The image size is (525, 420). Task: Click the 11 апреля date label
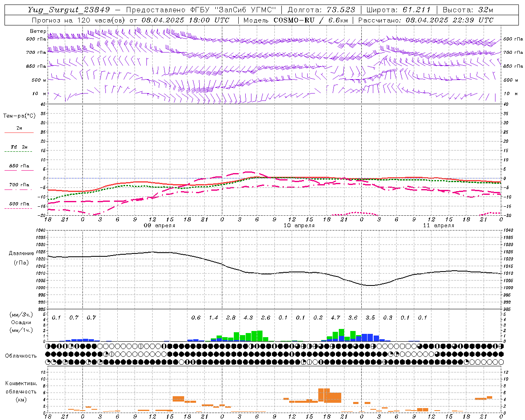tap(438, 226)
